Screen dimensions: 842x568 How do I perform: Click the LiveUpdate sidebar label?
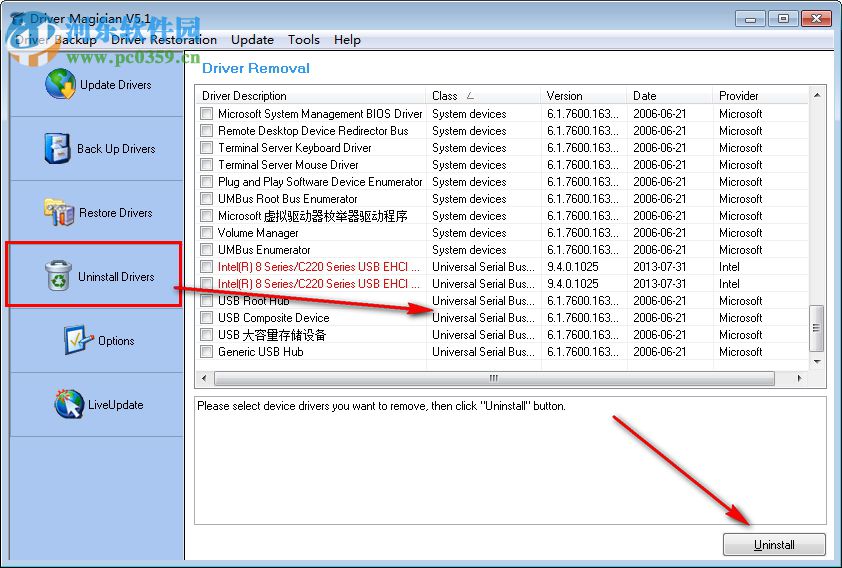point(115,405)
